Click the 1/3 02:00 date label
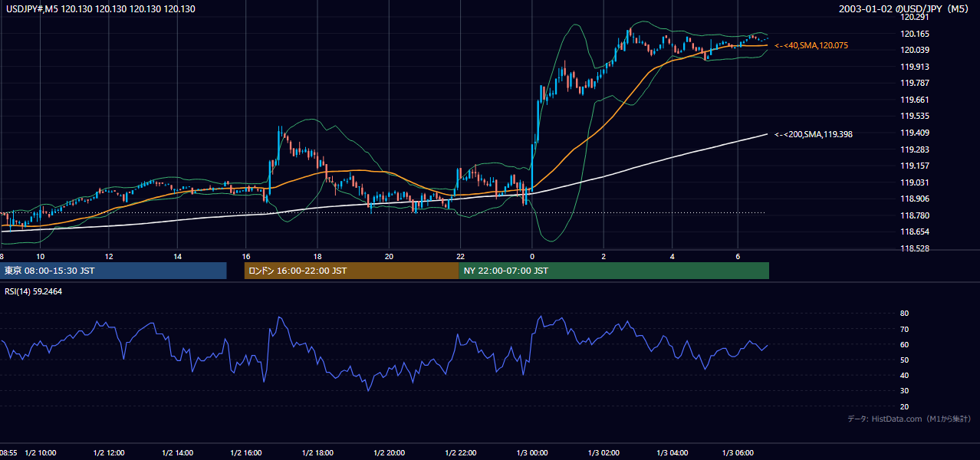This screenshot has height=460, width=980. click(x=603, y=452)
